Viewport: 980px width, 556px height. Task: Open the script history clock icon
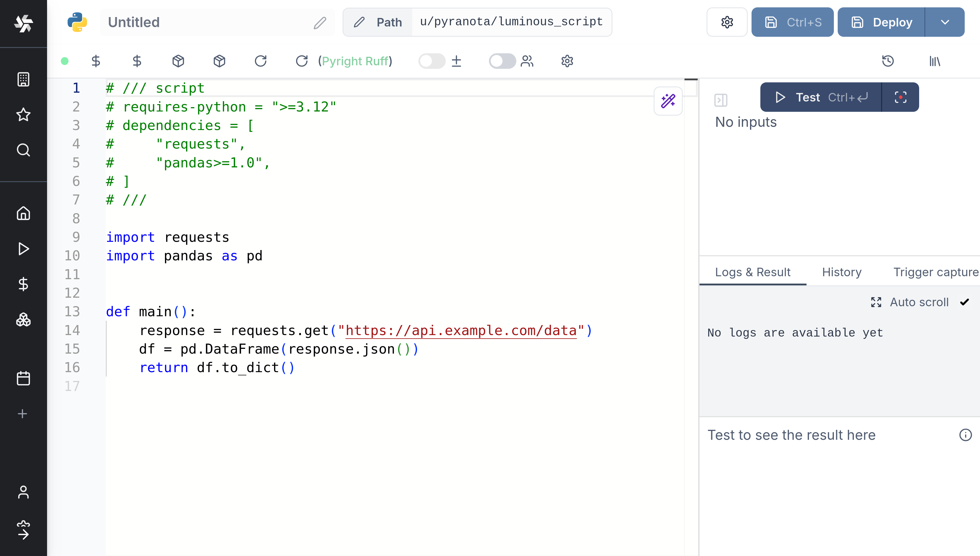[888, 61]
